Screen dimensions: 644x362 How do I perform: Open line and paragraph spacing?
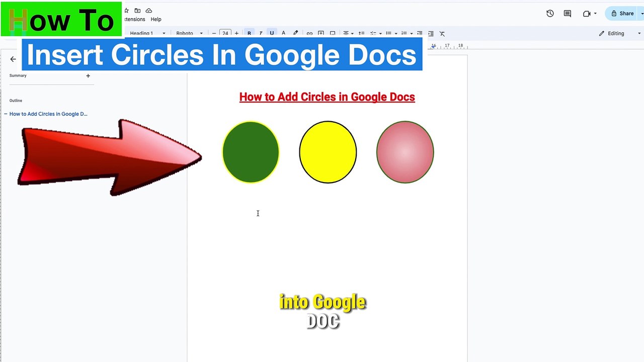click(361, 34)
